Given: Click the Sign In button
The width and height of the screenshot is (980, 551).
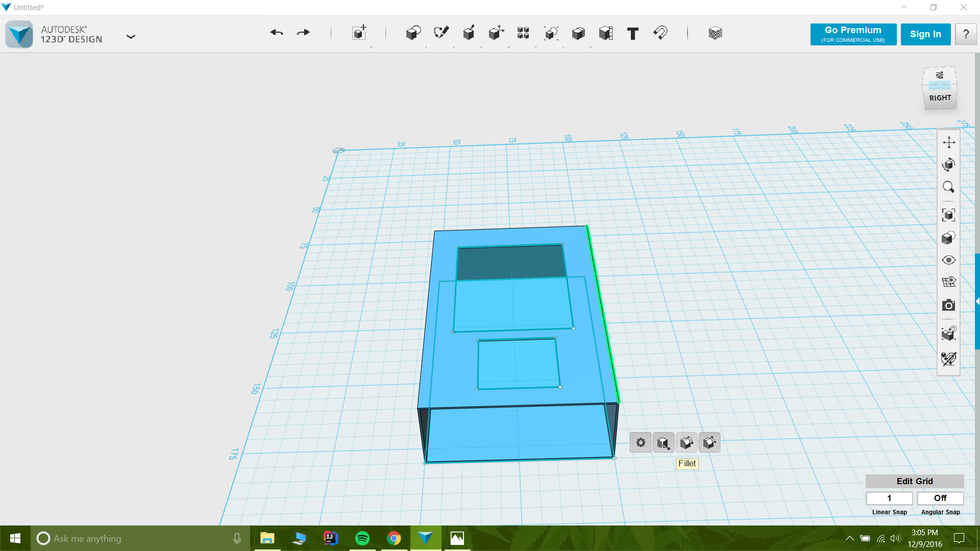Looking at the screenshot, I should click(925, 34).
